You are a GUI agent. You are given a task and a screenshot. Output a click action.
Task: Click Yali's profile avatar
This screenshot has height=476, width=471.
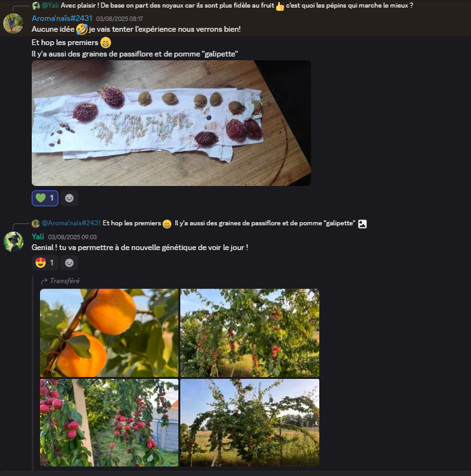pyautogui.click(x=13, y=241)
